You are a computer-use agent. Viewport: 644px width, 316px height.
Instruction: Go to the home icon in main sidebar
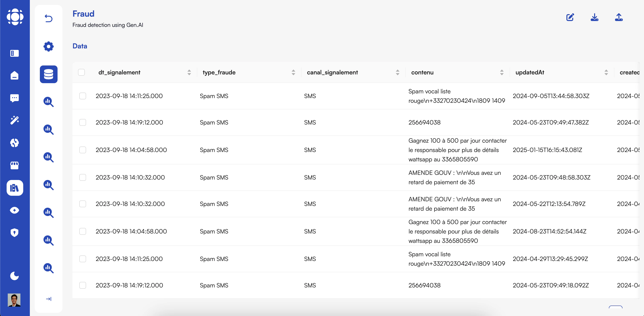tap(14, 75)
